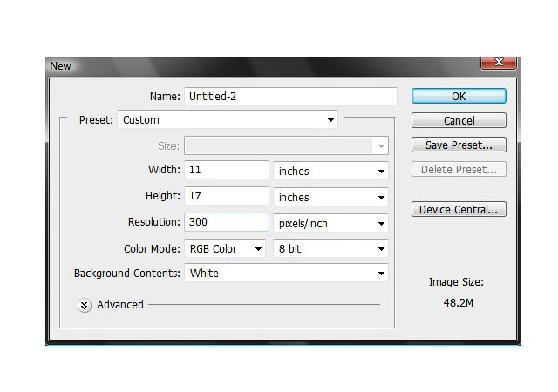
Task: Open Device Central
Action: 459,209
